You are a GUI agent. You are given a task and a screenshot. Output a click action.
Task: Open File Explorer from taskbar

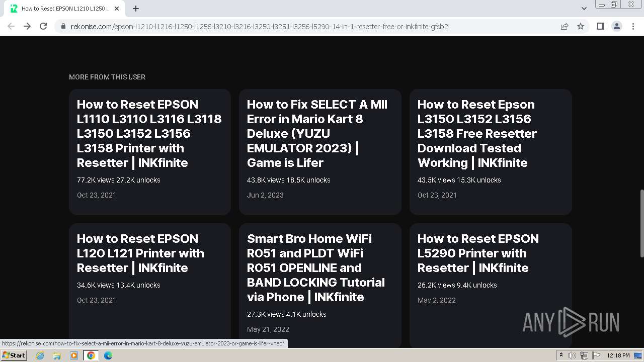pos(57,355)
